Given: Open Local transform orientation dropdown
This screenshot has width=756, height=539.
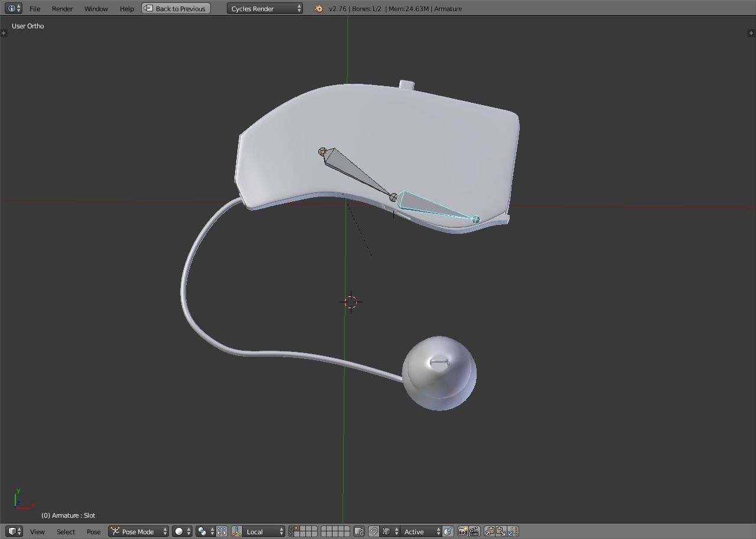Looking at the screenshot, I should click(x=264, y=531).
